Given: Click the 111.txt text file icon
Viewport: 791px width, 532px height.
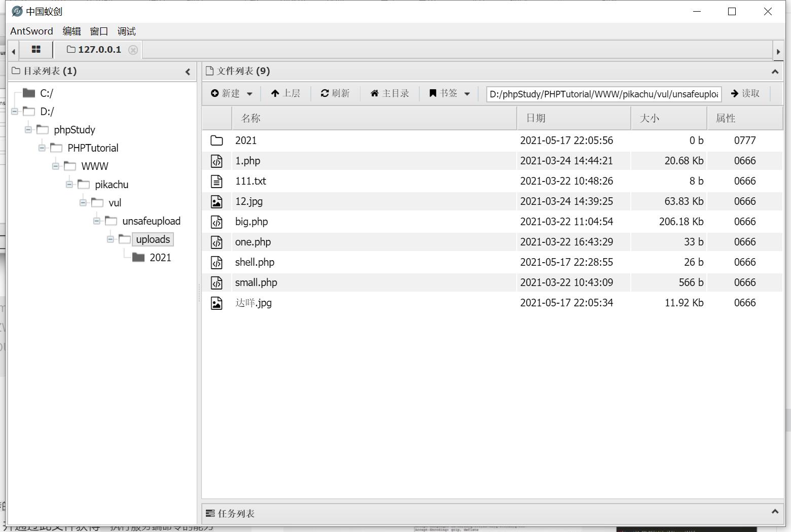Looking at the screenshot, I should 217,181.
